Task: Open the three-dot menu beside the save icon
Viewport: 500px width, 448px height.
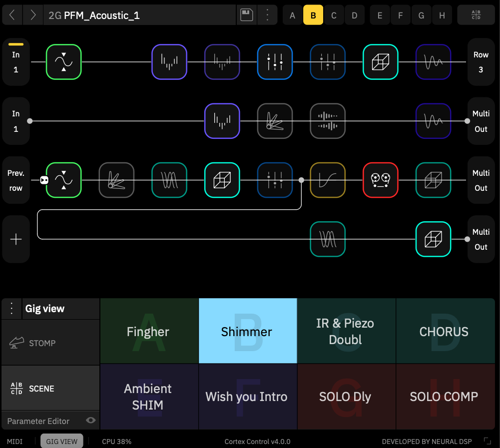Action: [x=268, y=14]
